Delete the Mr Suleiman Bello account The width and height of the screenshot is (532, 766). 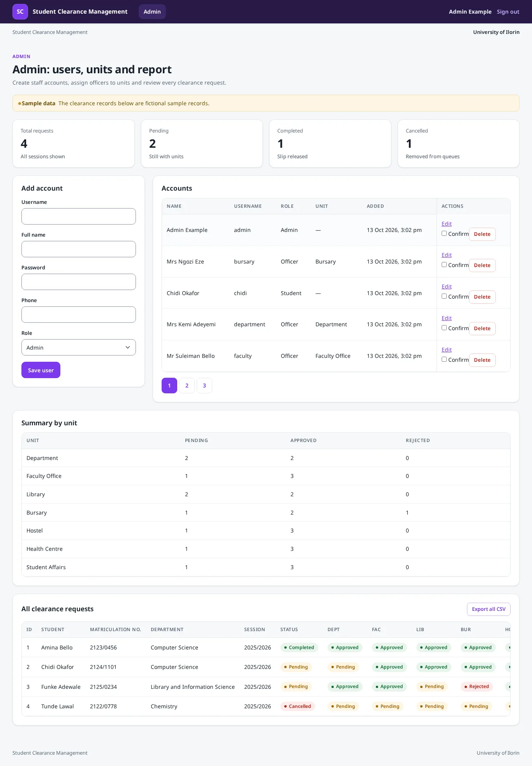[482, 360]
